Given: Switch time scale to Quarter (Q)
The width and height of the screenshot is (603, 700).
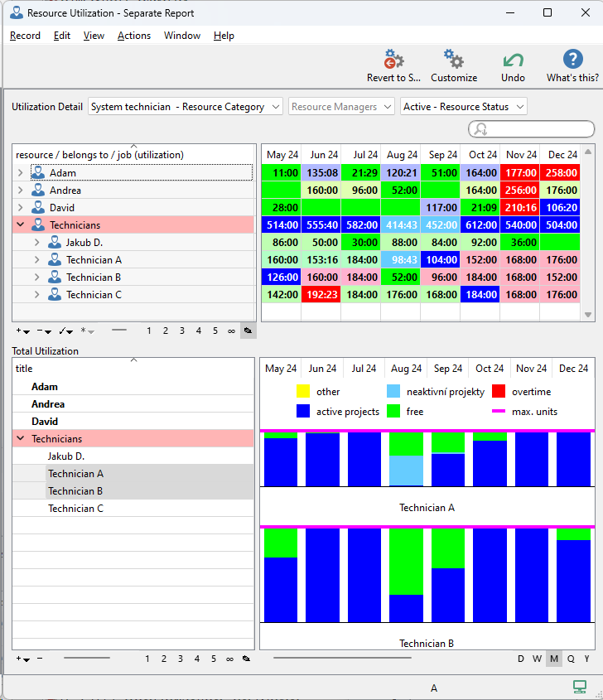Looking at the screenshot, I should [571, 659].
